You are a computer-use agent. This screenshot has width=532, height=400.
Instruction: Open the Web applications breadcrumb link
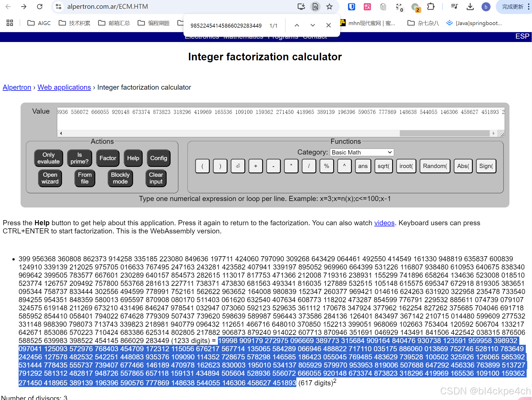coord(64,87)
